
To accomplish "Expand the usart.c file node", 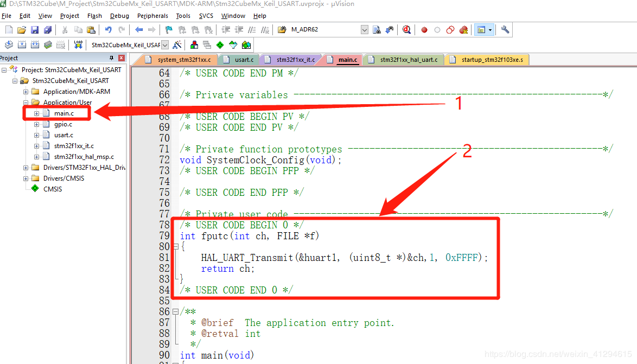I will [x=36, y=135].
